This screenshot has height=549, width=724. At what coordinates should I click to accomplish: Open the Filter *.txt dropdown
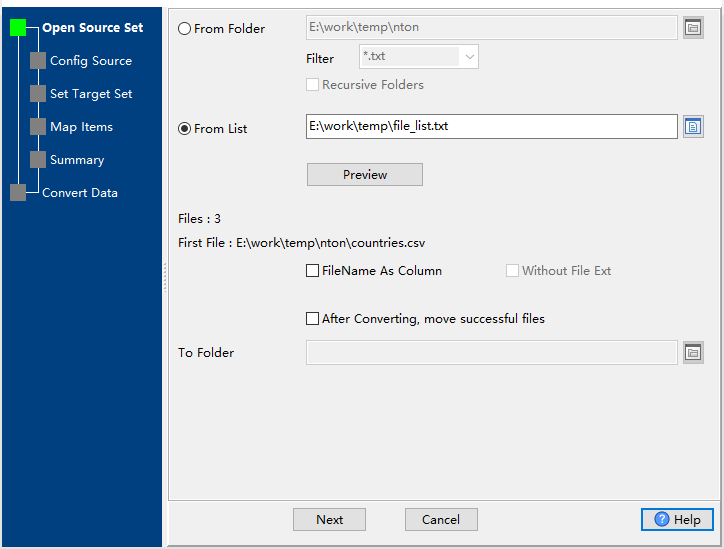(469, 57)
